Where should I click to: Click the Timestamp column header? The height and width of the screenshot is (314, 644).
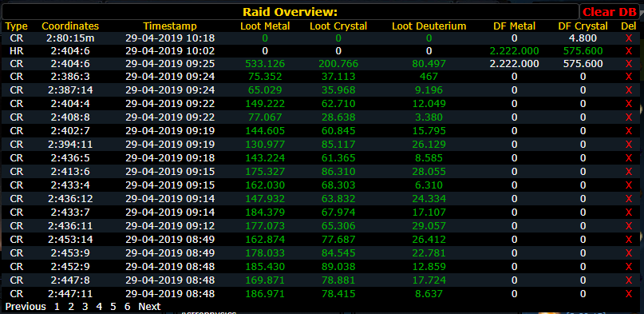pyautogui.click(x=170, y=26)
